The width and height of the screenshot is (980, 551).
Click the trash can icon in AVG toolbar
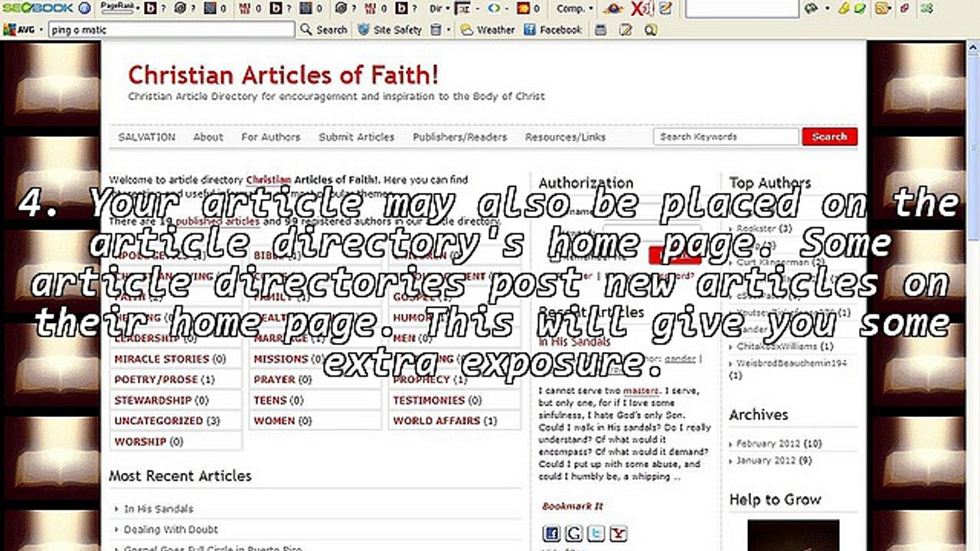[436, 30]
